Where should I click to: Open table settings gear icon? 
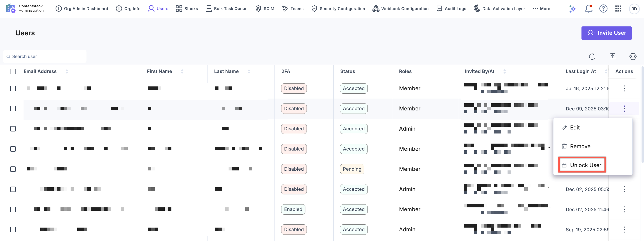pyautogui.click(x=633, y=56)
